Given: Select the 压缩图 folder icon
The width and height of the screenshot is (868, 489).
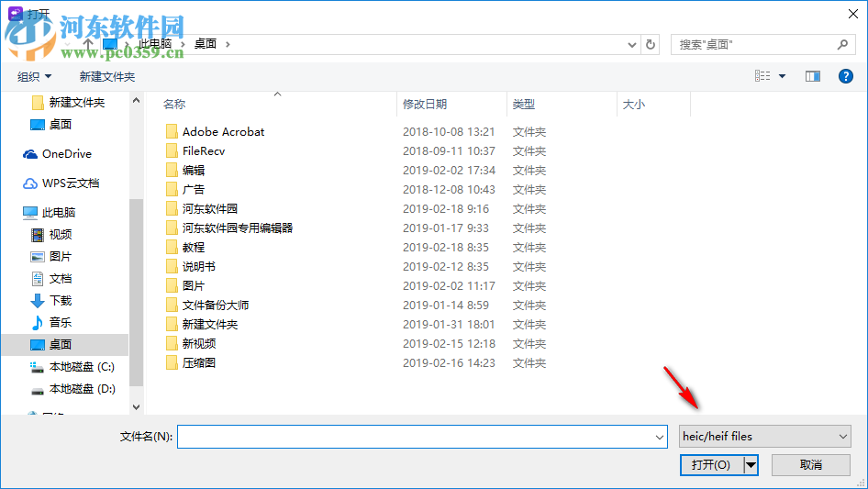Looking at the screenshot, I should click(x=172, y=363).
